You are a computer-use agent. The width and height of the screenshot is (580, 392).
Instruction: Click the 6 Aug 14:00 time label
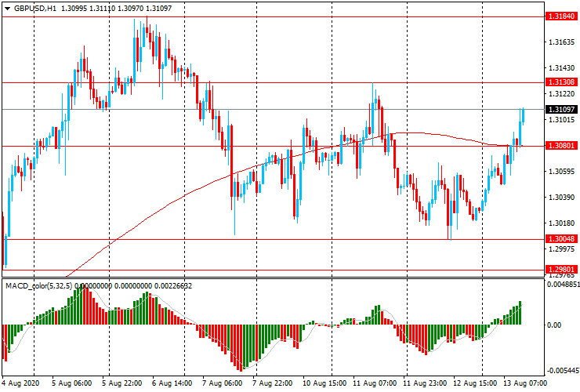tap(172, 383)
